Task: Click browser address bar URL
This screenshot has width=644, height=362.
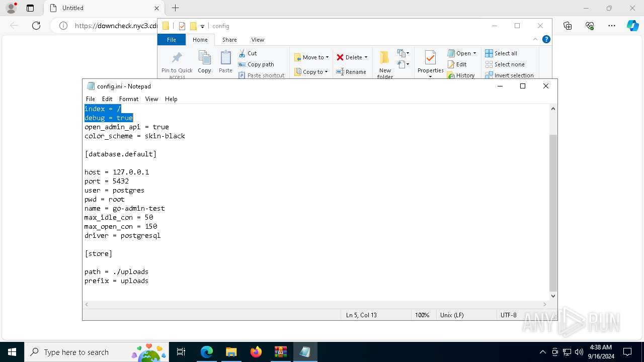Action: [x=116, y=26]
